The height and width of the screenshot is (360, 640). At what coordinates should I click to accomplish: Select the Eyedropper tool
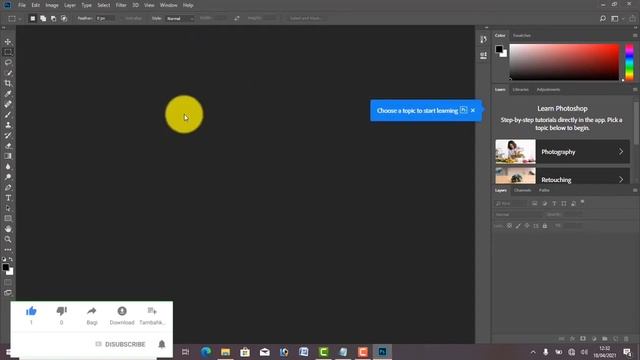pyautogui.click(x=8, y=94)
